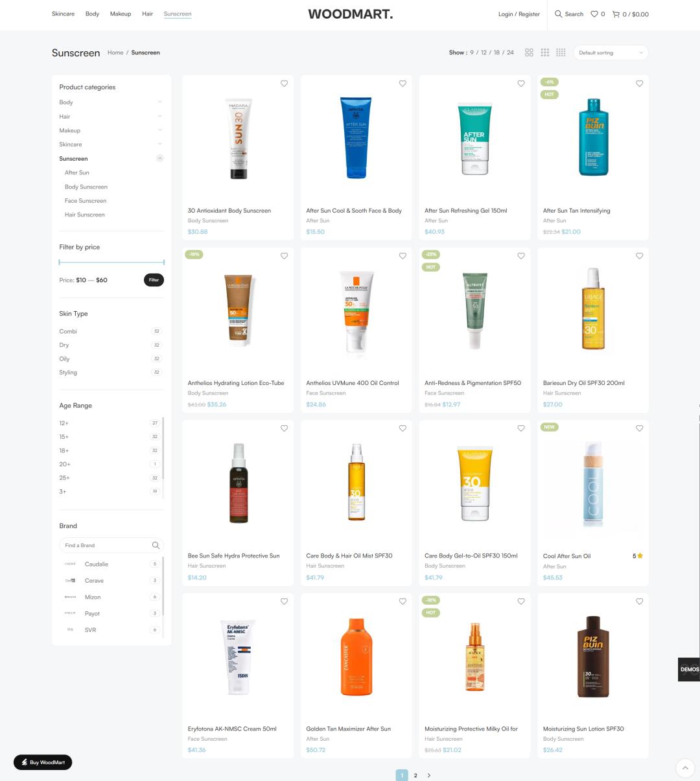Open the Skincare menu in header
Viewport: 700px width, 781px height.
coord(63,14)
